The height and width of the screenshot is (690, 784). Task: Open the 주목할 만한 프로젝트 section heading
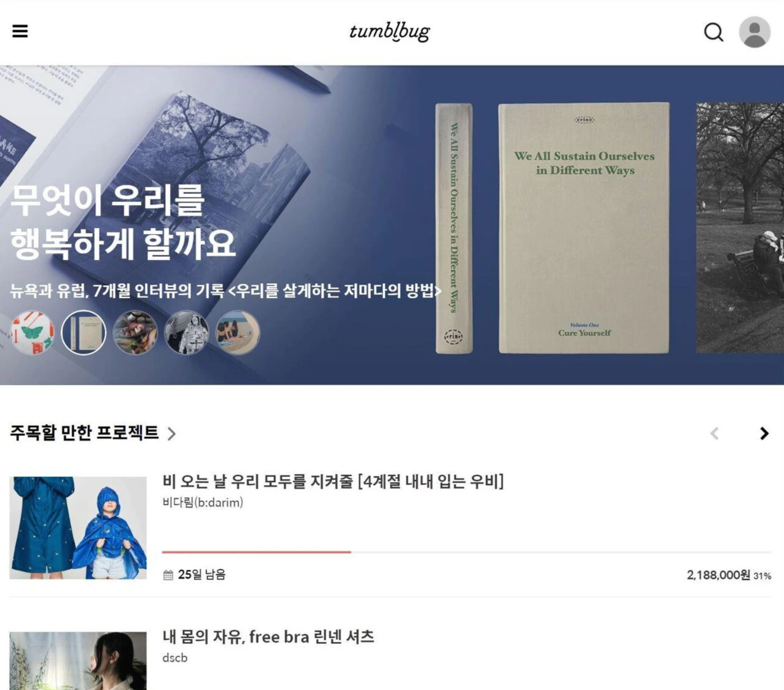click(x=84, y=433)
